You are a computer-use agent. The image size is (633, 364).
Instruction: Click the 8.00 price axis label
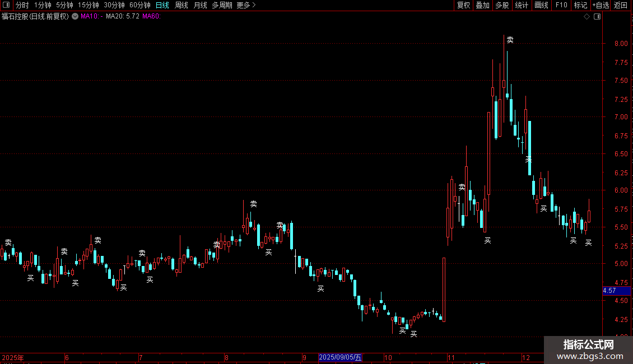click(x=621, y=44)
